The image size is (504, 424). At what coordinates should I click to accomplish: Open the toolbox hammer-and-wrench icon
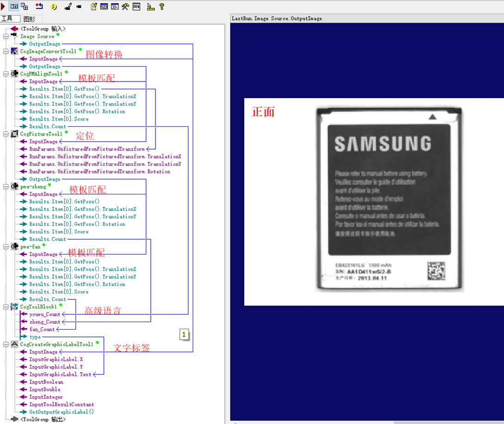125,6
